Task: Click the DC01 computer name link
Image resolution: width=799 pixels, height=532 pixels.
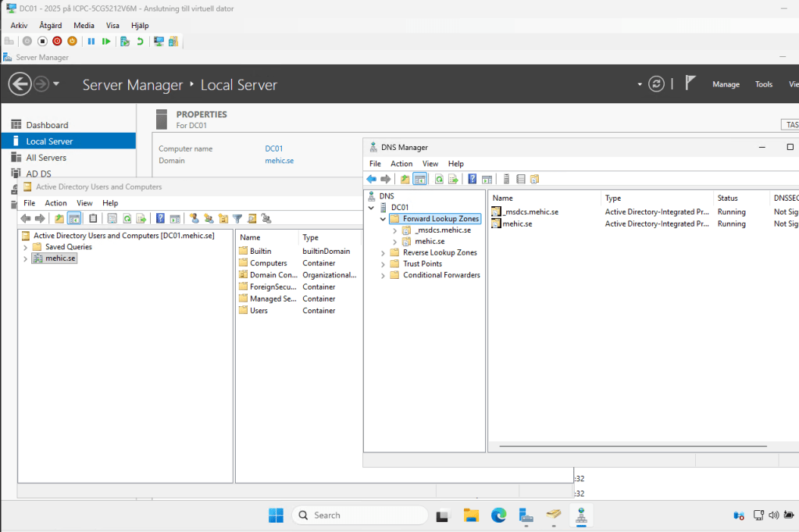Action: click(273, 148)
